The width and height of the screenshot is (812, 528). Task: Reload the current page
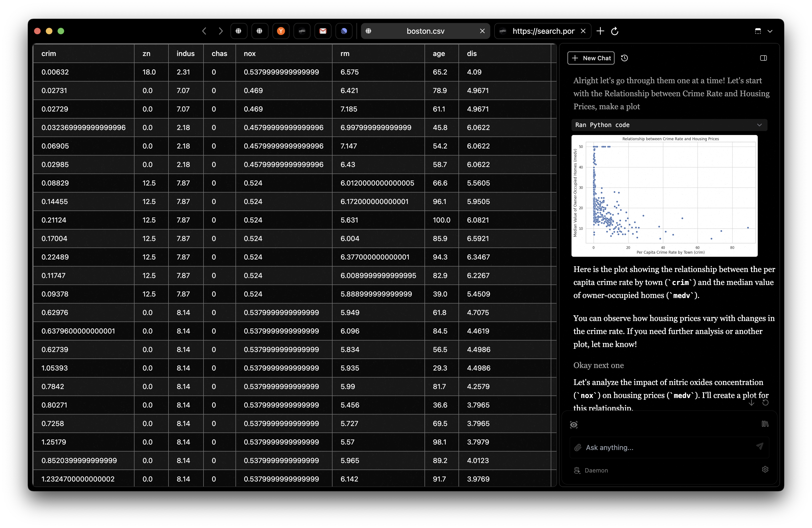pyautogui.click(x=615, y=31)
